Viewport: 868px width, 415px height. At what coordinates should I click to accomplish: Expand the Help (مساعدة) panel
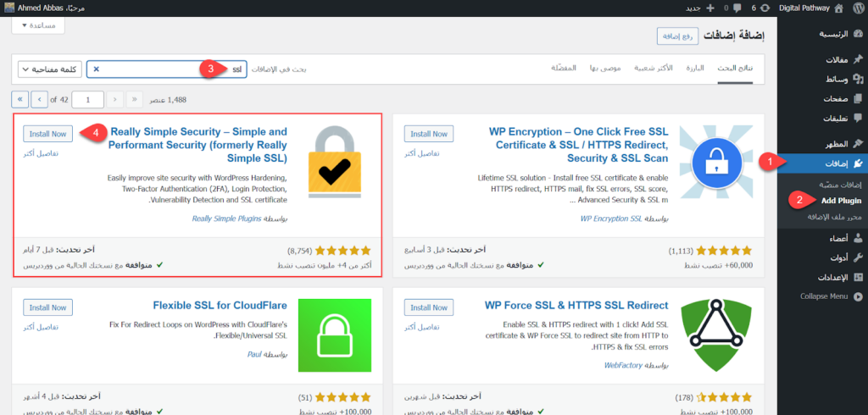40,25
